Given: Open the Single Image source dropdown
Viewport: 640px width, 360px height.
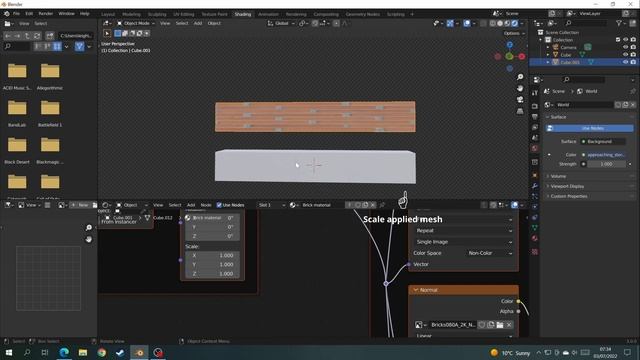Looking at the screenshot, I should tap(463, 242).
